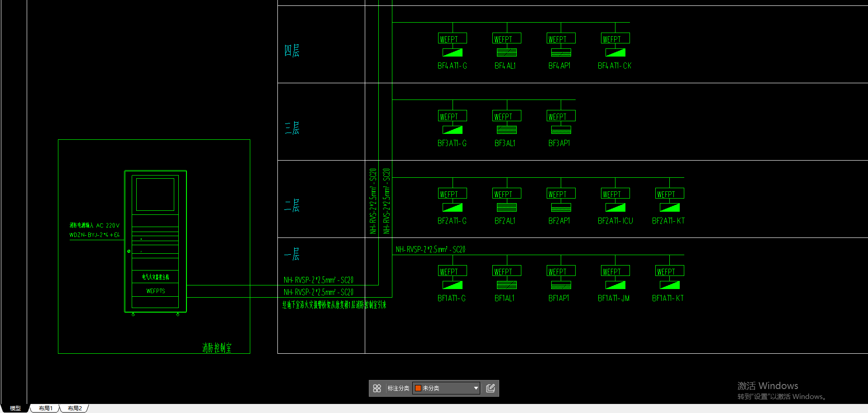Select the BF3AL1 label
This screenshot has width=868, height=413.
[x=505, y=143]
